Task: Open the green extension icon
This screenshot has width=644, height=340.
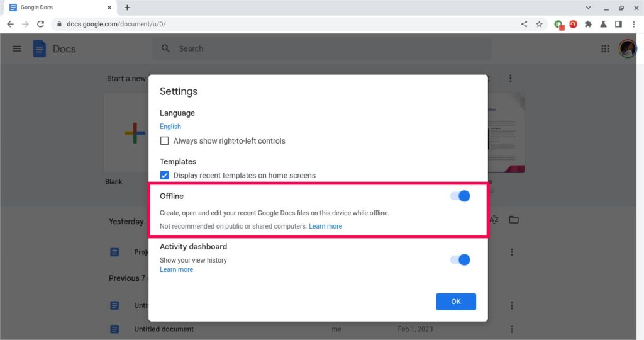Action: (x=558, y=25)
